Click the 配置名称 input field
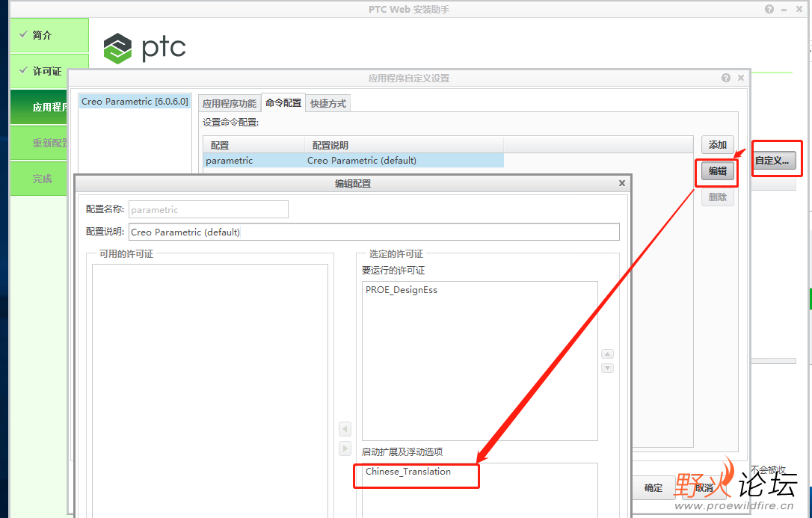812x518 pixels. coord(208,209)
